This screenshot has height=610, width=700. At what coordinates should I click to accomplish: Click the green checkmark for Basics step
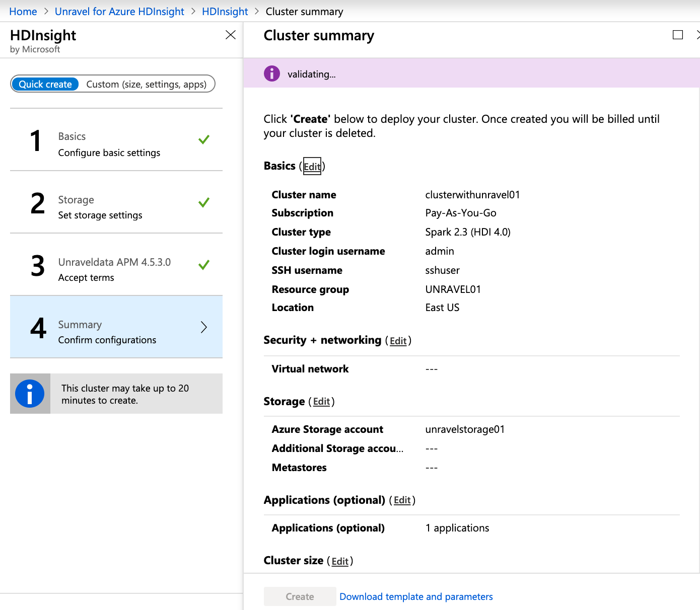pyautogui.click(x=204, y=139)
